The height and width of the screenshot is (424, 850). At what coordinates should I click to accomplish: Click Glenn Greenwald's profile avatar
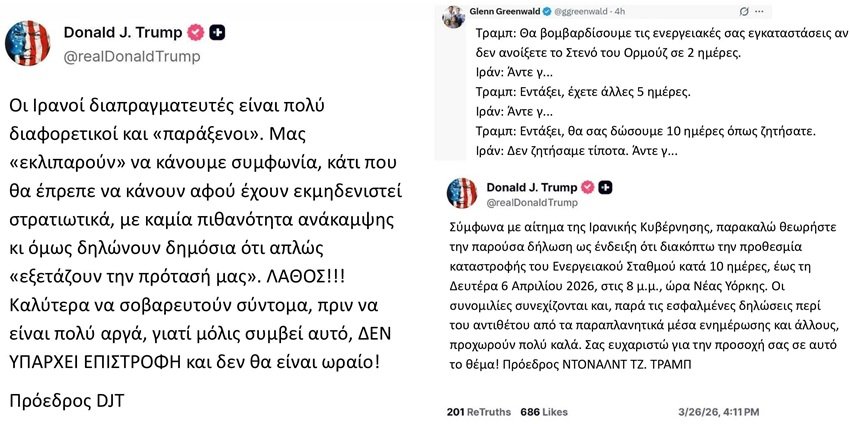pyautogui.click(x=453, y=15)
